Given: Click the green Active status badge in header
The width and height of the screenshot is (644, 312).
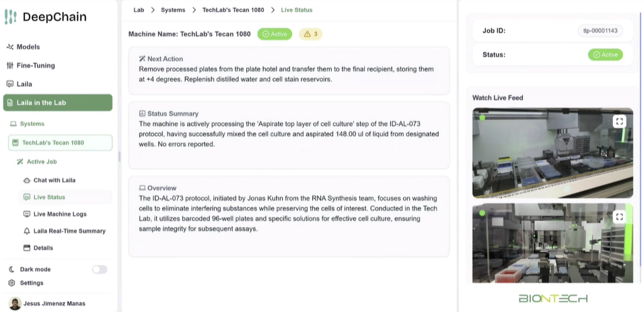Looking at the screenshot, I should [x=275, y=34].
